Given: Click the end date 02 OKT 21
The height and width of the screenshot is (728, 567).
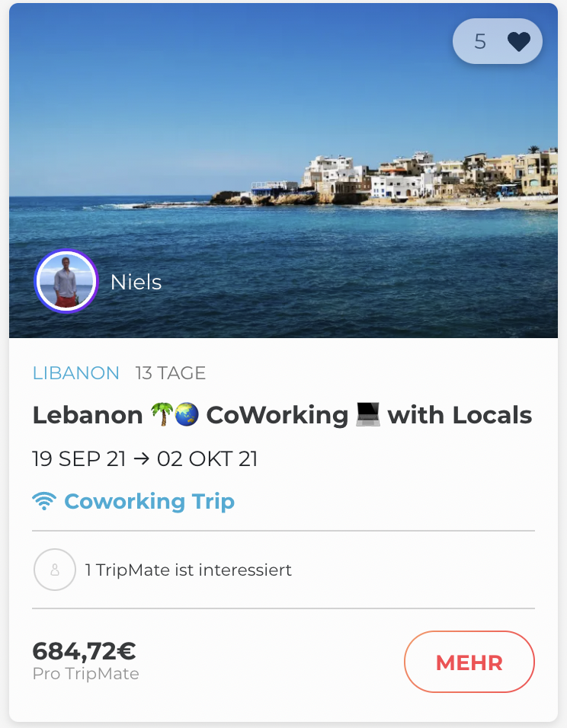Looking at the screenshot, I should click(x=207, y=459).
